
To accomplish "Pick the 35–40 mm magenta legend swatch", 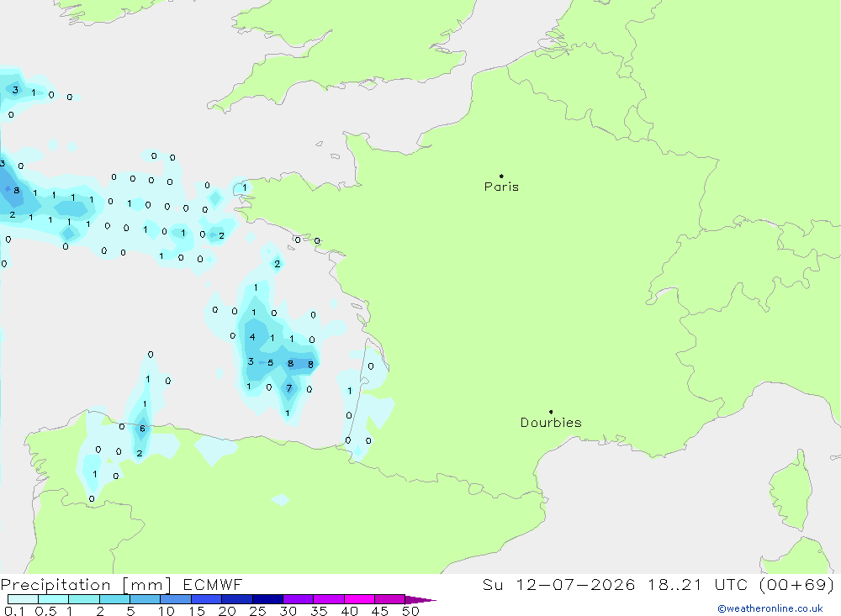I will click(329, 599).
